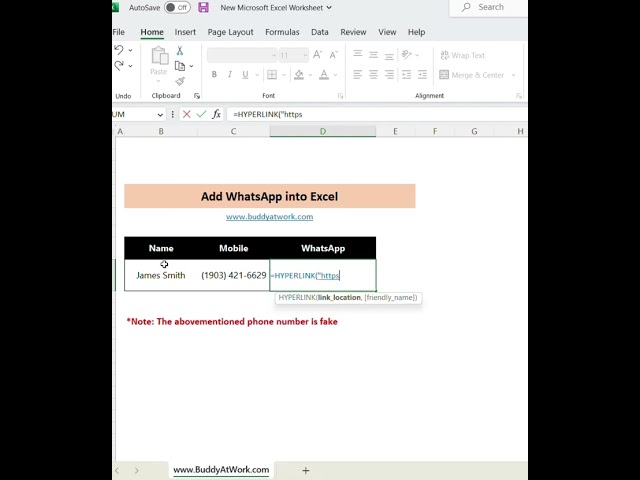Switch to the Data tab

point(320,32)
